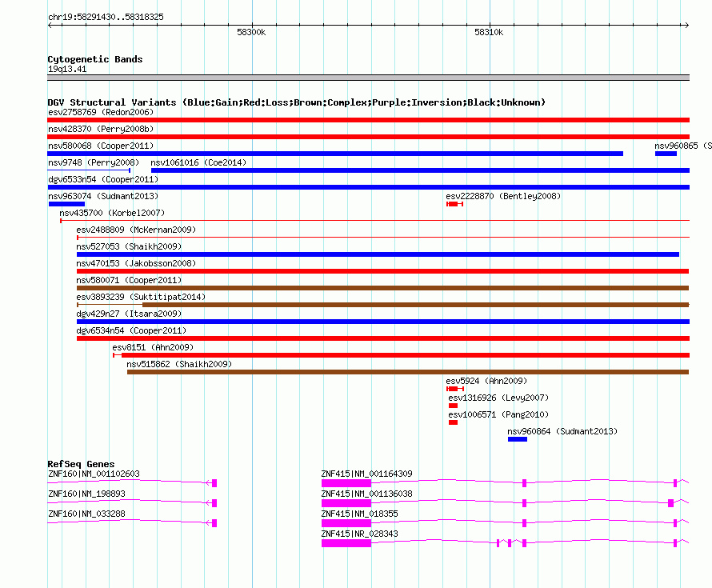712x588 pixels.
Task: Select the nsv470153 (Jakobsson2008) red bar
Action: point(382,271)
